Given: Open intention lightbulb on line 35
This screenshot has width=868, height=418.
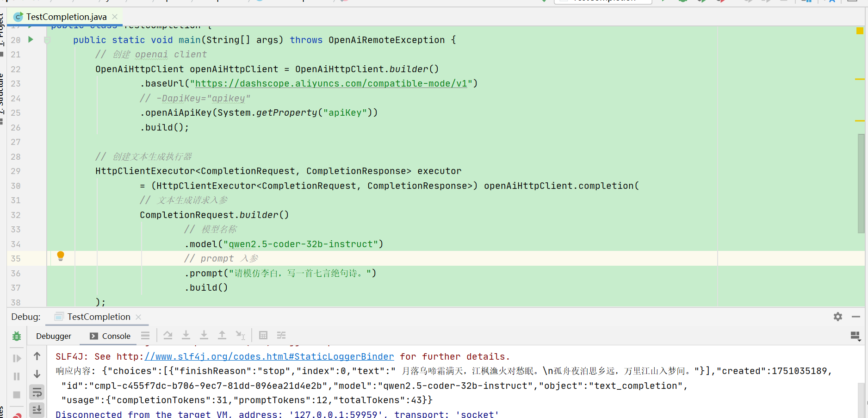Looking at the screenshot, I should (60, 256).
